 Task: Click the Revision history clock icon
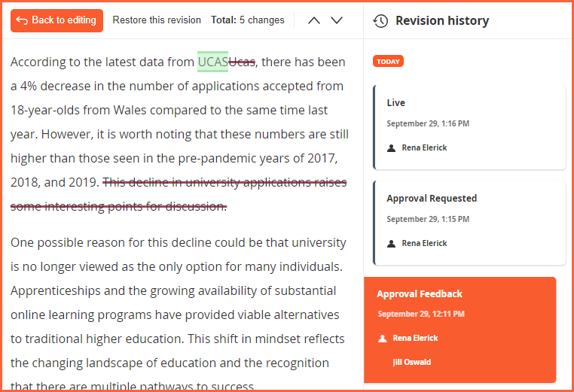[x=380, y=21]
